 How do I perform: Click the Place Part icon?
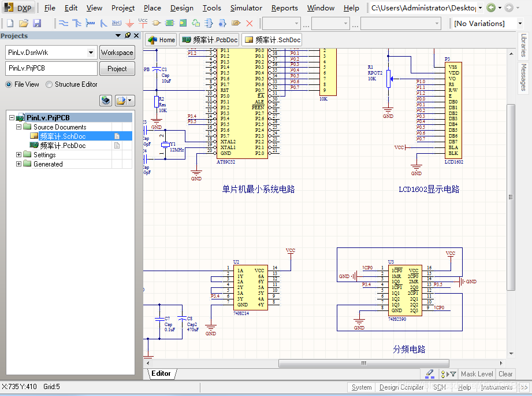coord(157,24)
